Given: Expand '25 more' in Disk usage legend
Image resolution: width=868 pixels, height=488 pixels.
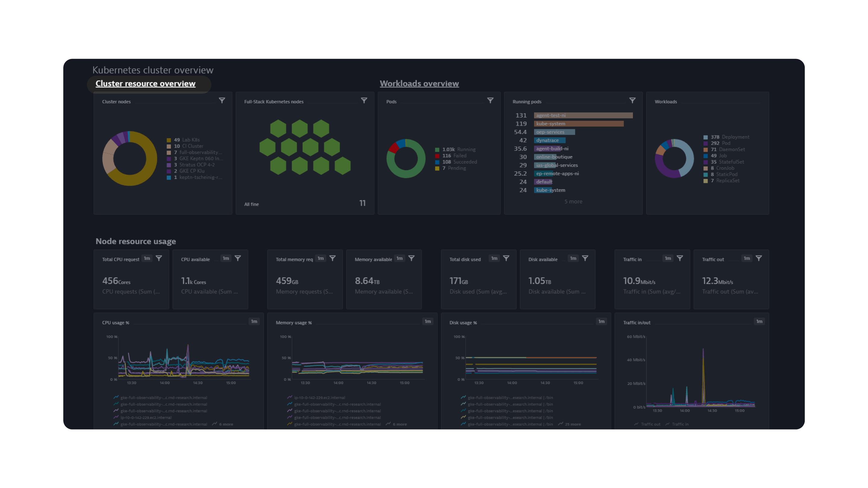Looking at the screenshot, I should (573, 424).
